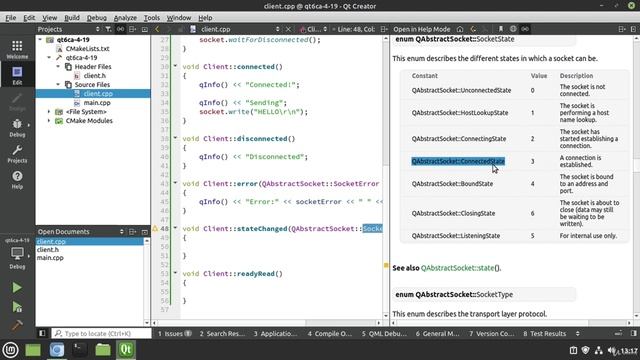
Task: Show the Compile Output pane
Action: pyautogui.click(x=330, y=333)
